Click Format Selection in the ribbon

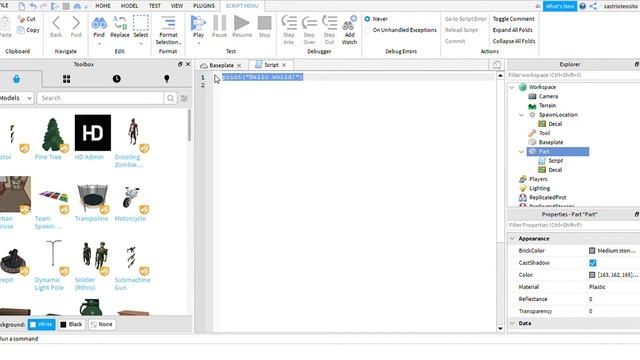(x=168, y=31)
